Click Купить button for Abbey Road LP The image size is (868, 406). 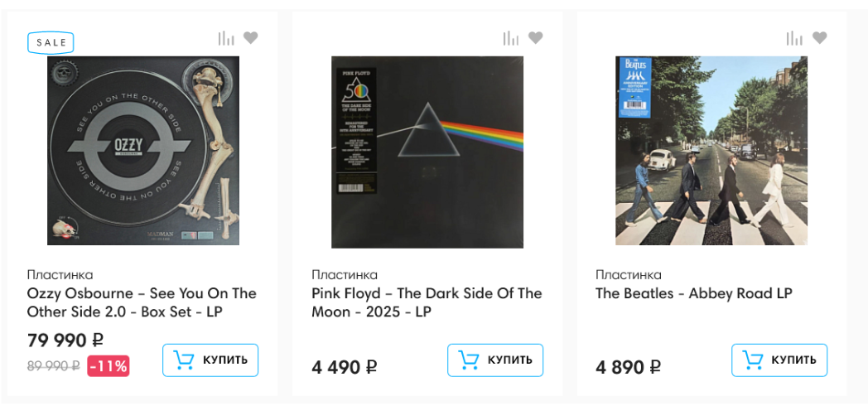[x=779, y=360]
